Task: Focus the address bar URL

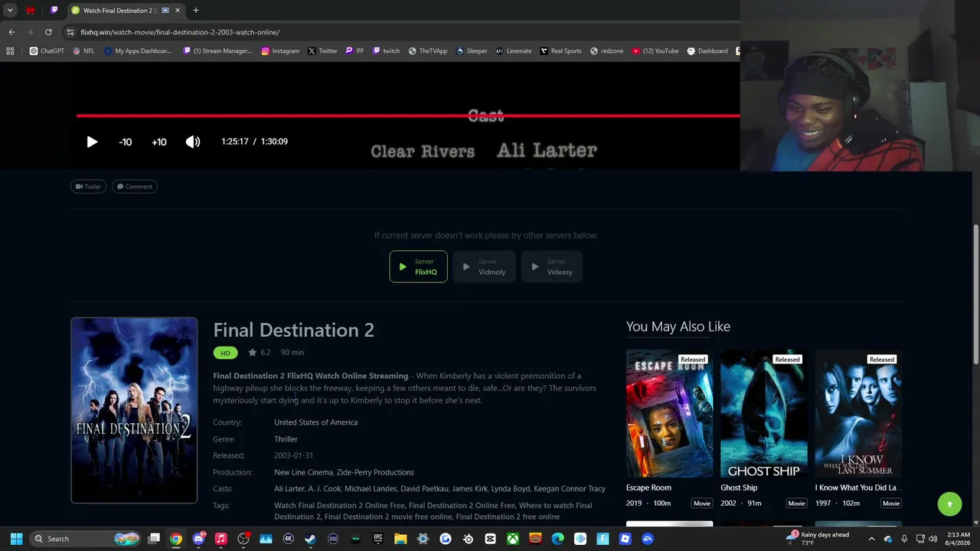Action: (x=180, y=32)
